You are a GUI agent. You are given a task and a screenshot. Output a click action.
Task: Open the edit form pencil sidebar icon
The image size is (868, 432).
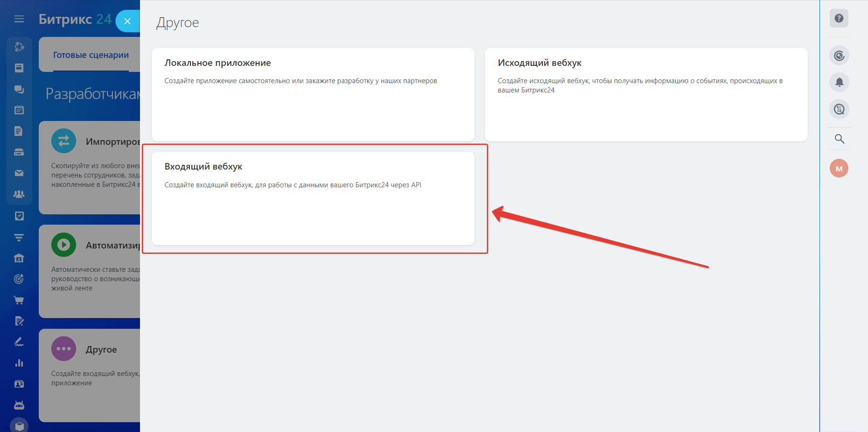[x=19, y=321]
